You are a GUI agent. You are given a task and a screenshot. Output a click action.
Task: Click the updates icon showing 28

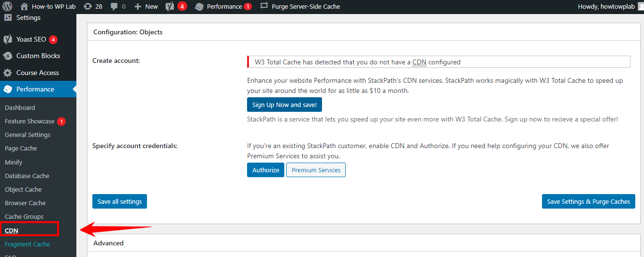pyautogui.click(x=93, y=6)
